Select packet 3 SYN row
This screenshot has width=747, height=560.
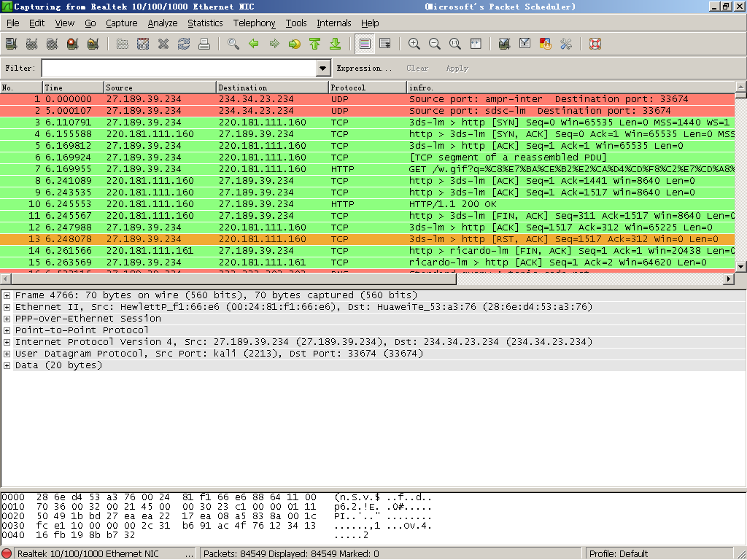[x=368, y=122]
